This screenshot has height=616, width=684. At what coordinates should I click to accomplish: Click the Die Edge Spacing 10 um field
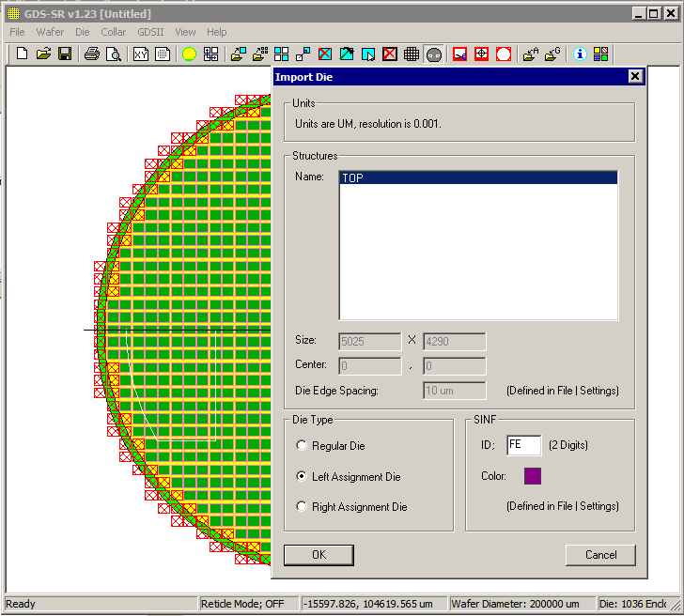point(454,391)
